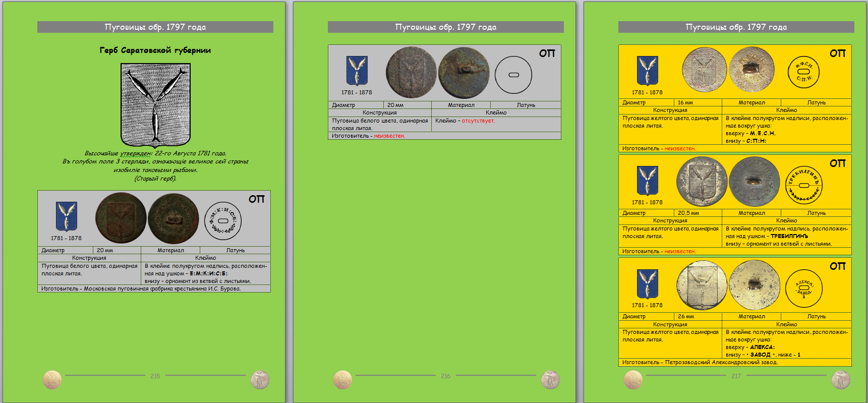Click the button reverse photo in ТРЕБИЛГИНЪ entry
The height and width of the screenshot is (403, 868).
click(x=754, y=182)
